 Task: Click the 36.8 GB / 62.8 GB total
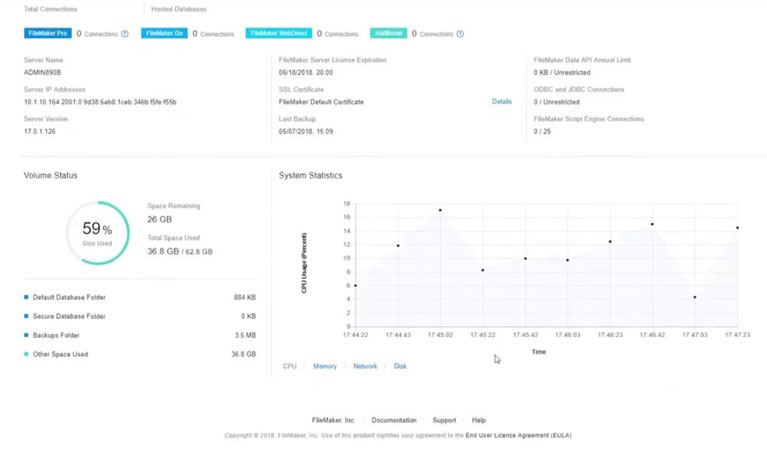pos(180,251)
